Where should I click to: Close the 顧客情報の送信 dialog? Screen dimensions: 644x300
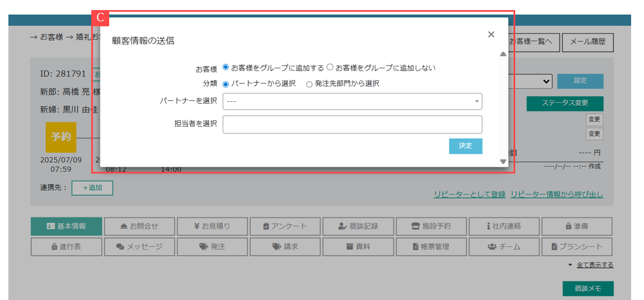coord(491,35)
